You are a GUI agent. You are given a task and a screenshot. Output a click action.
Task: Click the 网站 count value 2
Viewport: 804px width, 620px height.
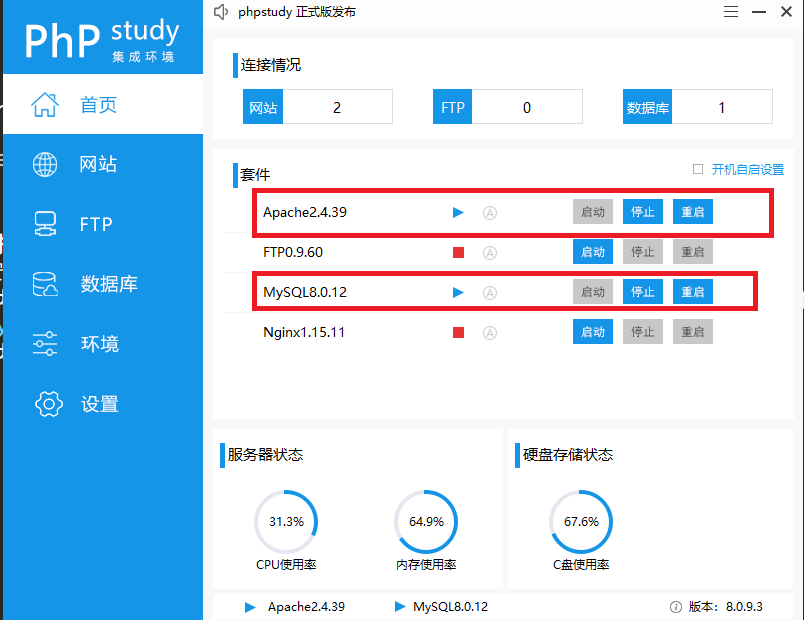pos(337,107)
